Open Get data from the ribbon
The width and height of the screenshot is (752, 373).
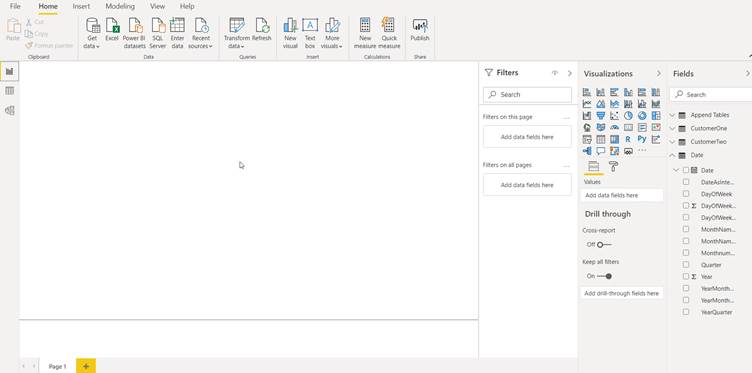92,33
